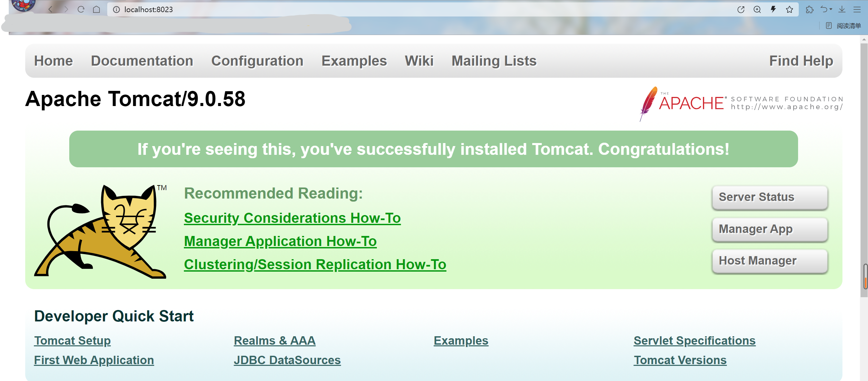The image size is (868, 381).
Task: Open the downloads icon
Action: (x=842, y=9)
